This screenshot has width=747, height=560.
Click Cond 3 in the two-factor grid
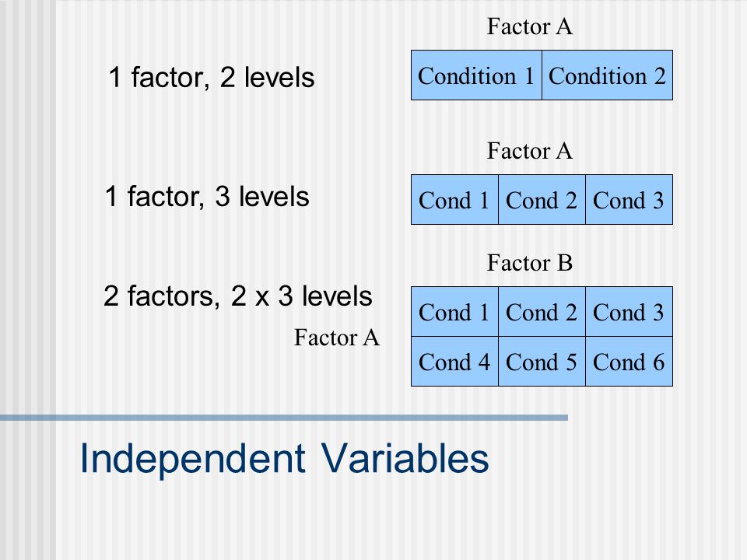click(x=630, y=312)
